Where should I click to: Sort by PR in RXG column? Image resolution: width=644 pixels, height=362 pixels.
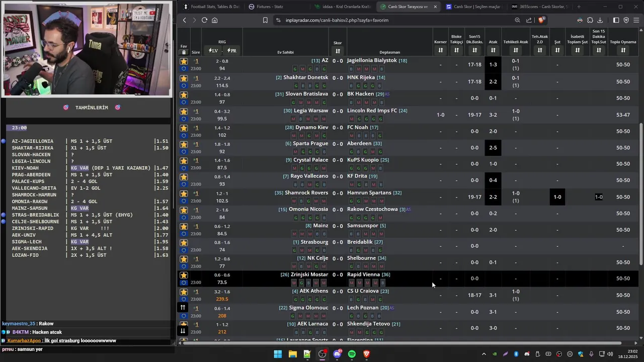pos(232,51)
